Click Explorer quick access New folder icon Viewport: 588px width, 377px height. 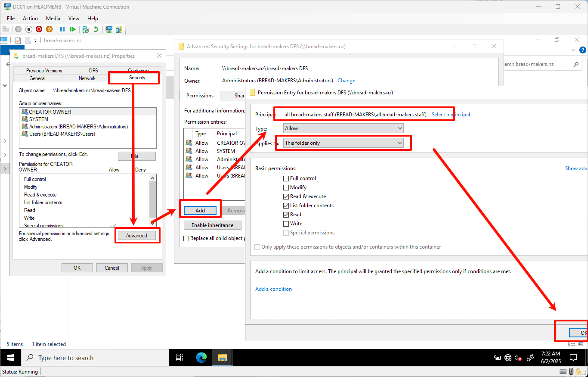click(28, 41)
